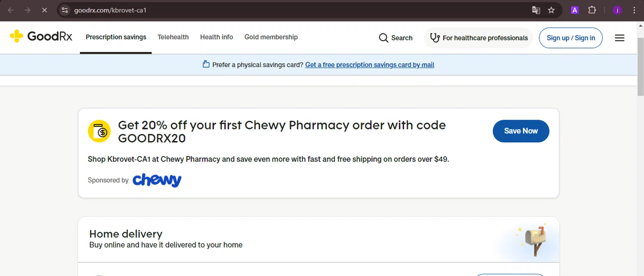Open the Chrome profile avatar
644x276 pixels.
click(x=617, y=10)
